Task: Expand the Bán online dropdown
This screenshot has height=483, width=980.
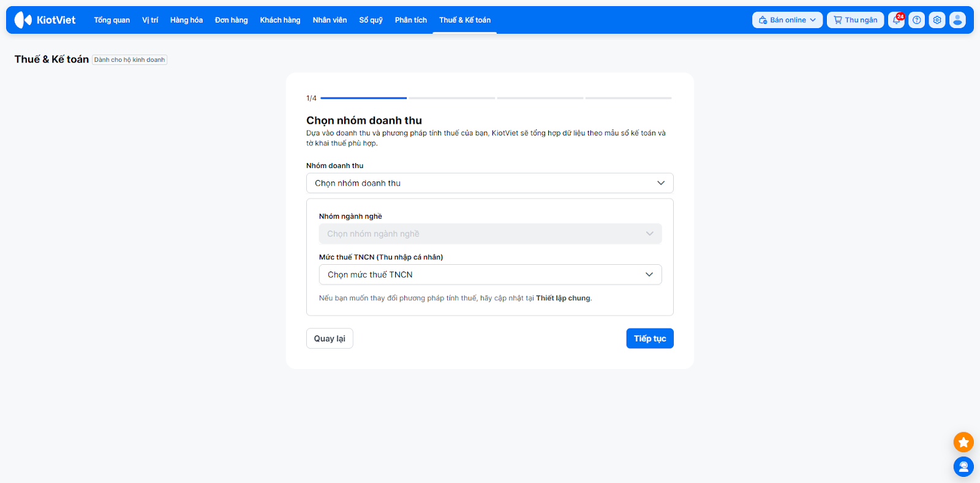Action: (x=787, y=20)
